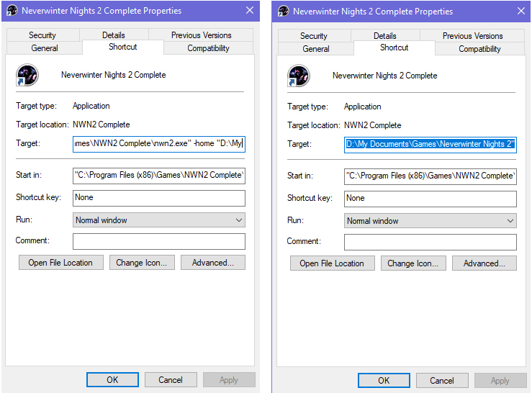Click Comment field in right window

(430, 242)
